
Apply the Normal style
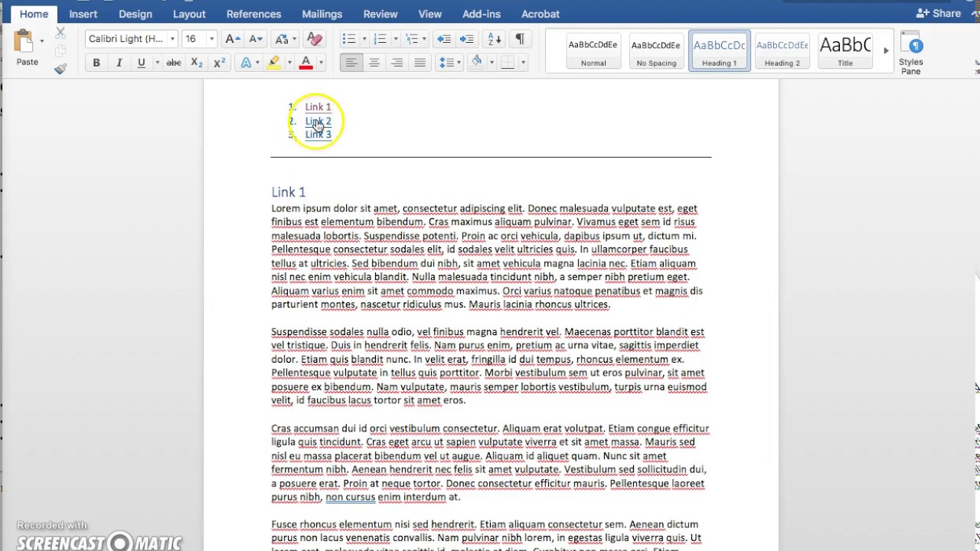coord(593,51)
